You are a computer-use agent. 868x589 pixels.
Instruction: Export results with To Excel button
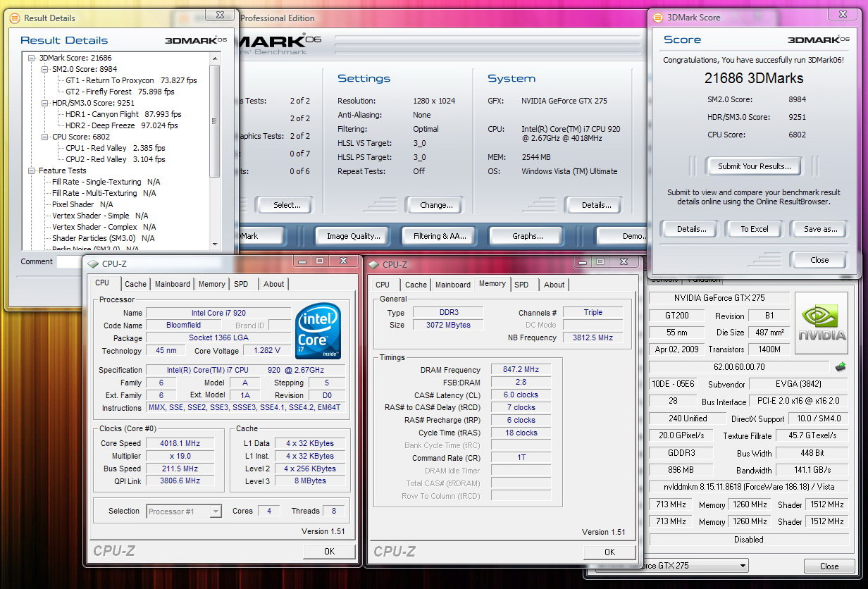(x=755, y=229)
